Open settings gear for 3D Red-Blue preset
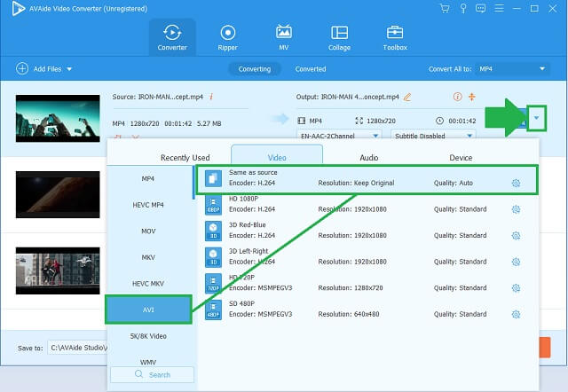568x392 pixels. coord(516,236)
